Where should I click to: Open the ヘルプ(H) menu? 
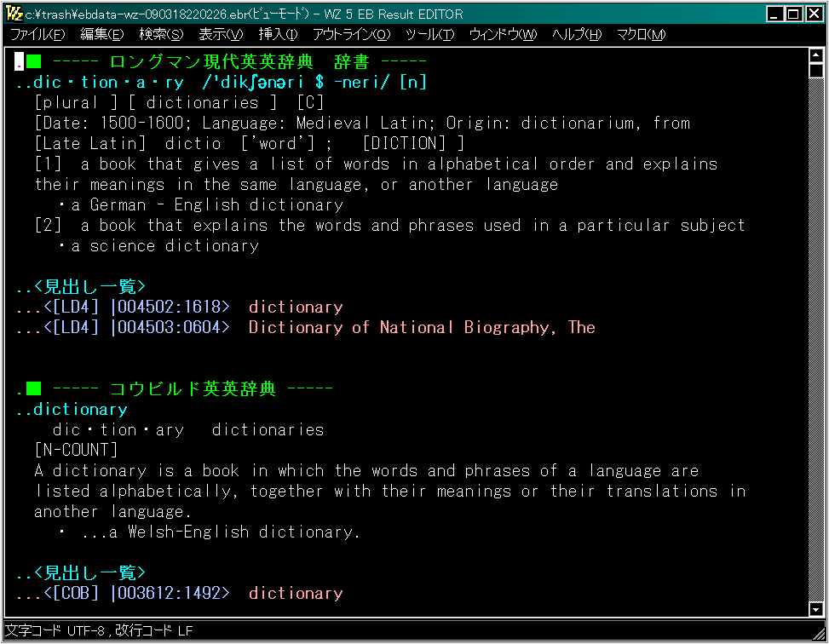(577, 34)
